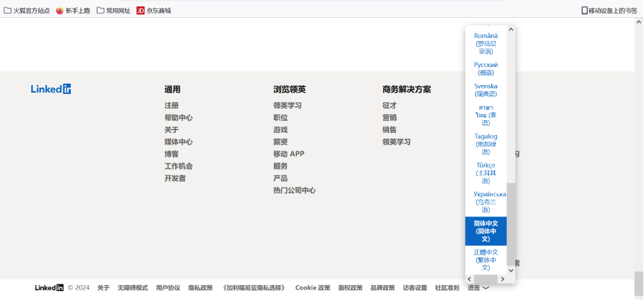The width and height of the screenshot is (644, 300).
Task: Click language list scroll-left arrow
Action: [x=470, y=279]
